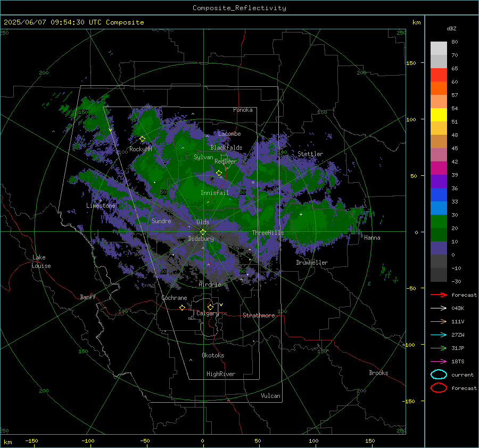The width and height of the screenshot is (479, 448).
Task: Click the Limestone label
Action: click(101, 206)
